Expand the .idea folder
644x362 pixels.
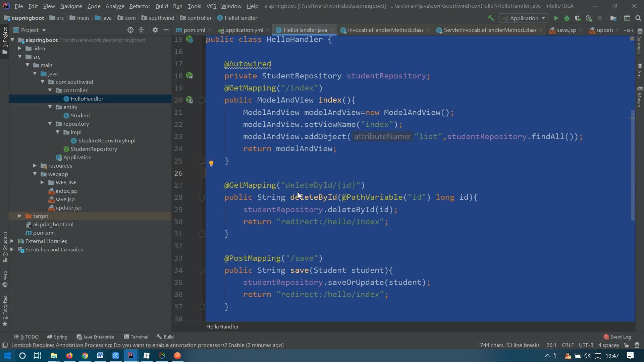[20, 48]
